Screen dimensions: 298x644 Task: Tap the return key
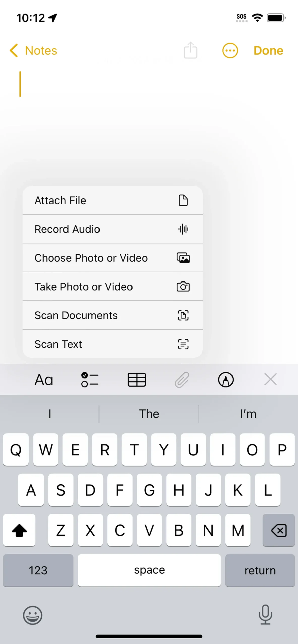[x=260, y=570]
